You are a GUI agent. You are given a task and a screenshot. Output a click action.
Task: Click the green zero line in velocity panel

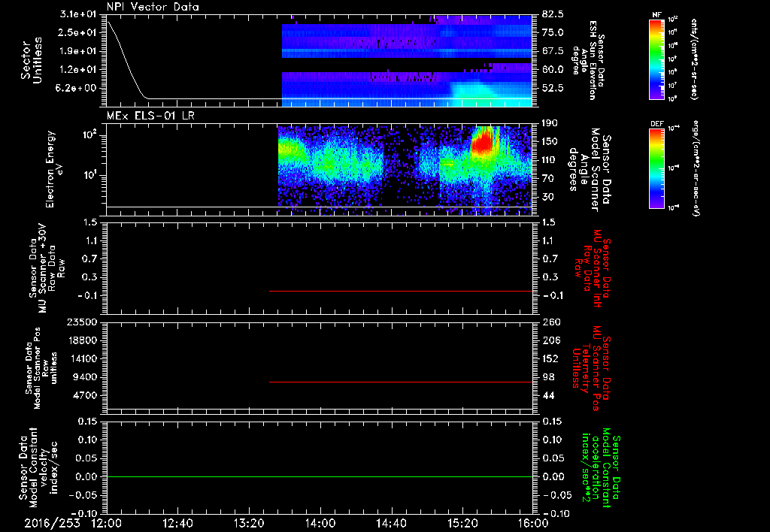pos(320,476)
